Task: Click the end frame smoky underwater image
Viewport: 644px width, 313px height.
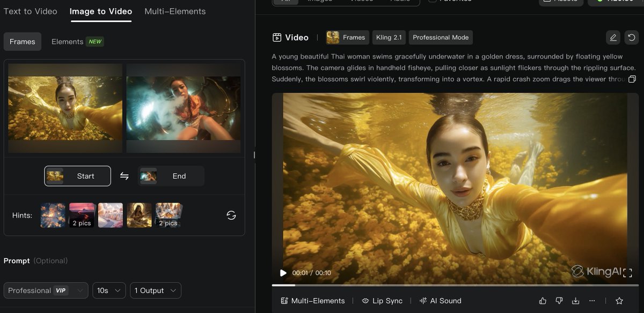Action: pyautogui.click(x=184, y=108)
